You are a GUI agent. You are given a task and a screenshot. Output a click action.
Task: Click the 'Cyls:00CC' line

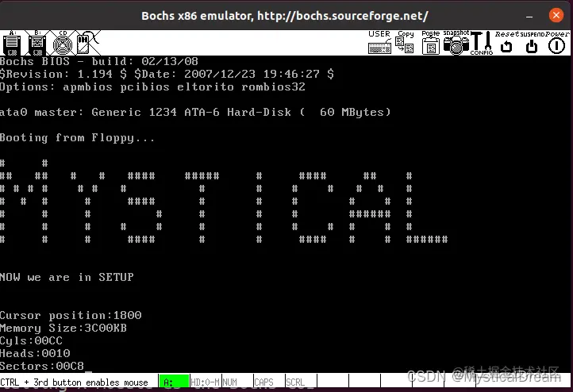click(x=31, y=341)
